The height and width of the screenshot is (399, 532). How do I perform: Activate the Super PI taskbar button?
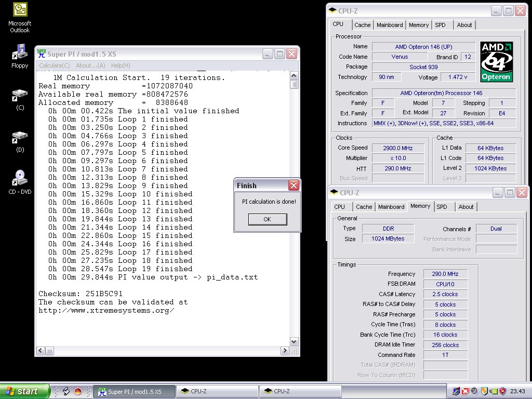coord(135,392)
